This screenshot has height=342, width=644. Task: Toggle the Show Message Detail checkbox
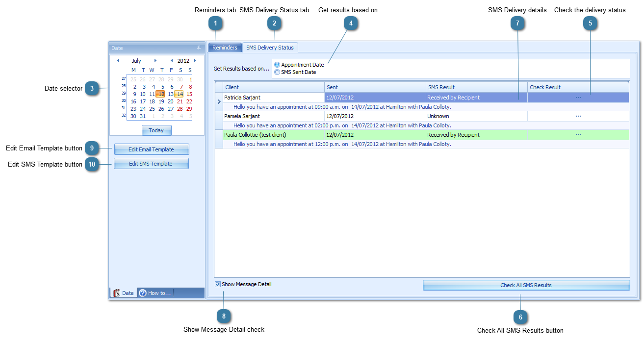(218, 284)
